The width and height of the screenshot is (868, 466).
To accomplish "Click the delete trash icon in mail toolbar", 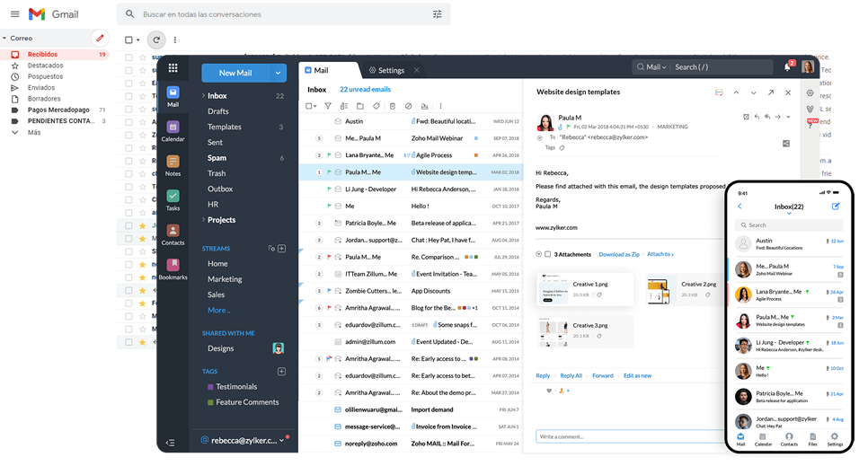I will (392, 106).
